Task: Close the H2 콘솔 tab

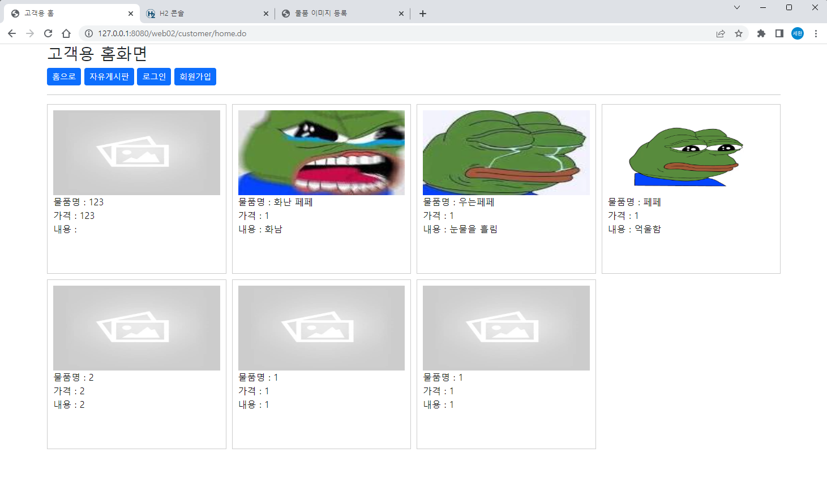Action: click(266, 14)
